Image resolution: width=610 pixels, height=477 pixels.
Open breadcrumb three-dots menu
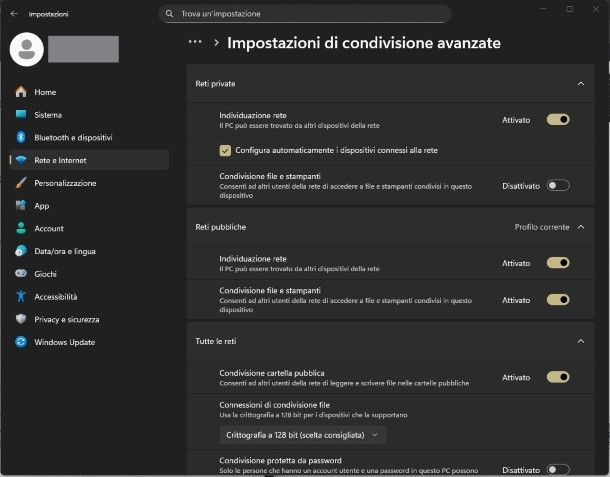pyautogui.click(x=195, y=42)
